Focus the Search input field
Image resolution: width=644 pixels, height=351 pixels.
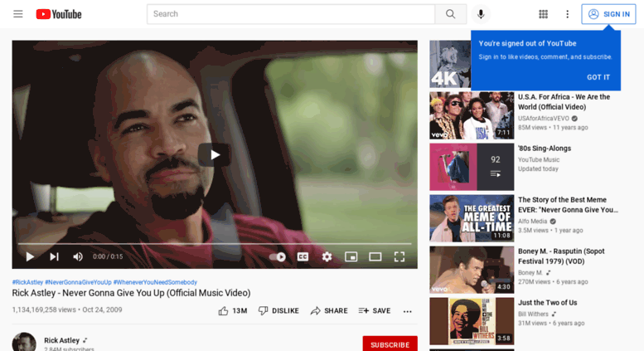[x=291, y=14]
